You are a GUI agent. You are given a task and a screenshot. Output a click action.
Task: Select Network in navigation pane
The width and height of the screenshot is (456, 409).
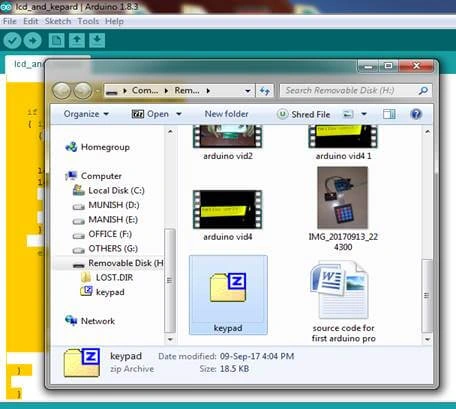click(90, 321)
